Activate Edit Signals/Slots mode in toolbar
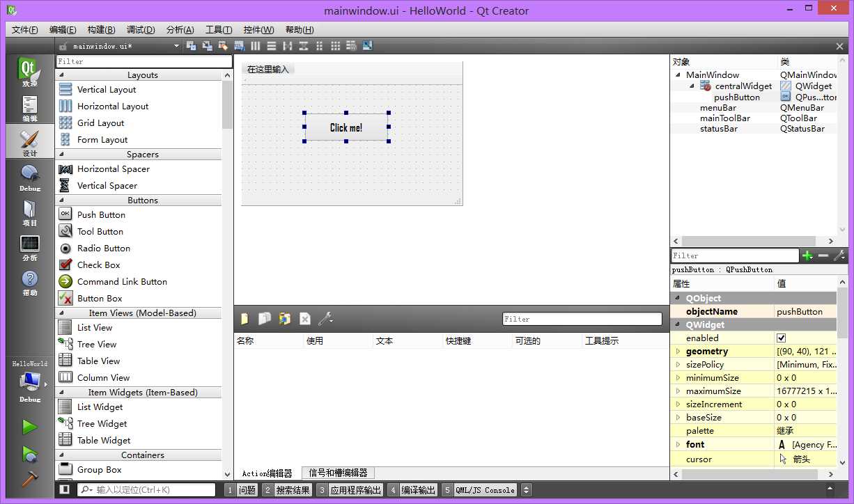The width and height of the screenshot is (854, 504). coord(208,46)
